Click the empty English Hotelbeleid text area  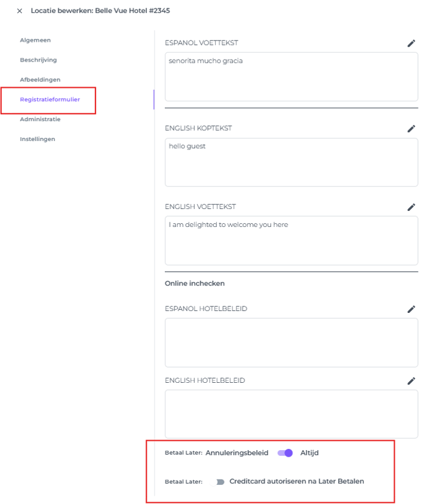pos(291,414)
